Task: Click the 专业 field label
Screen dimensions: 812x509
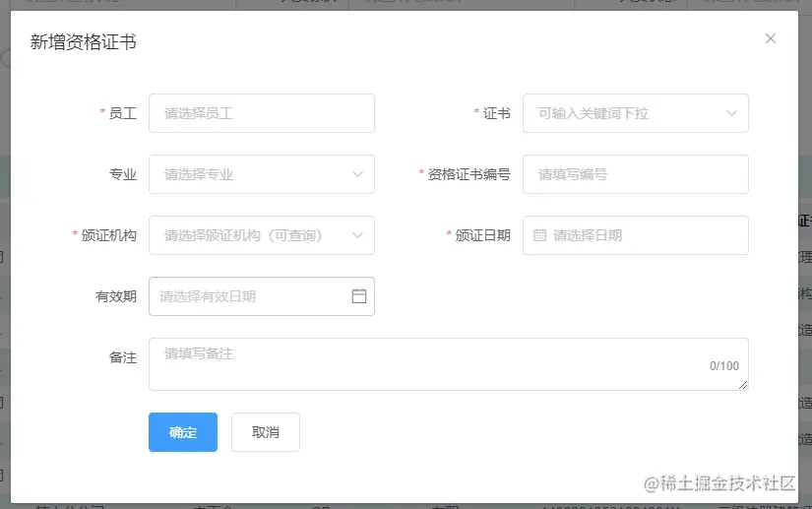Action: [123, 174]
